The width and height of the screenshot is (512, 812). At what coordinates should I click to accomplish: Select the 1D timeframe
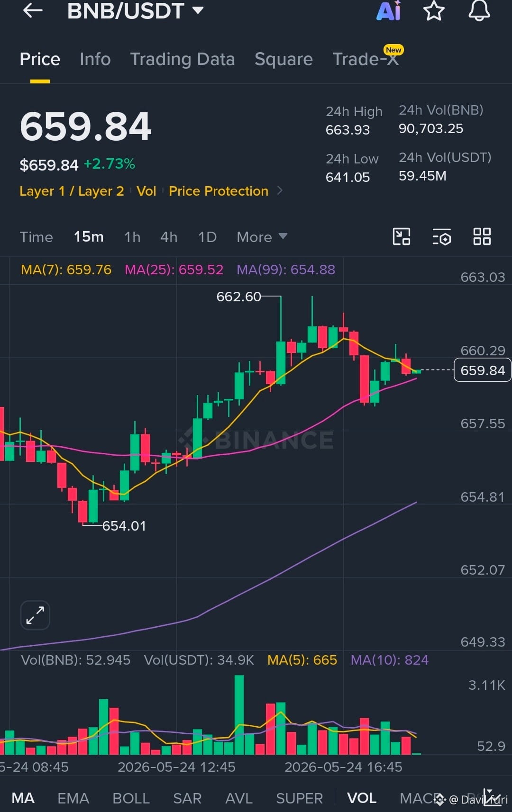[x=207, y=237]
